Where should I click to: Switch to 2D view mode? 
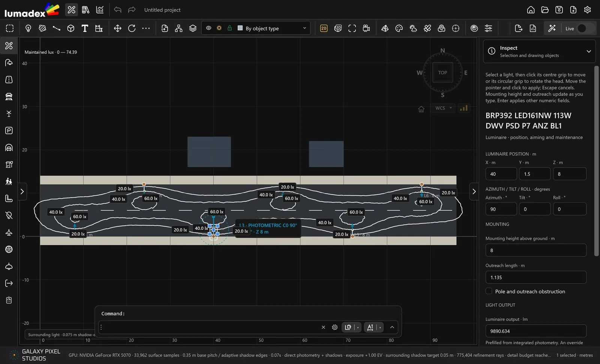coord(324,28)
